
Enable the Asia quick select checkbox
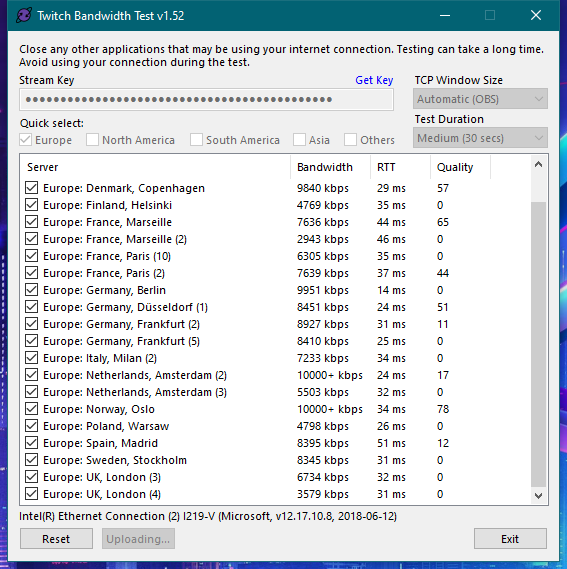coord(299,140)
